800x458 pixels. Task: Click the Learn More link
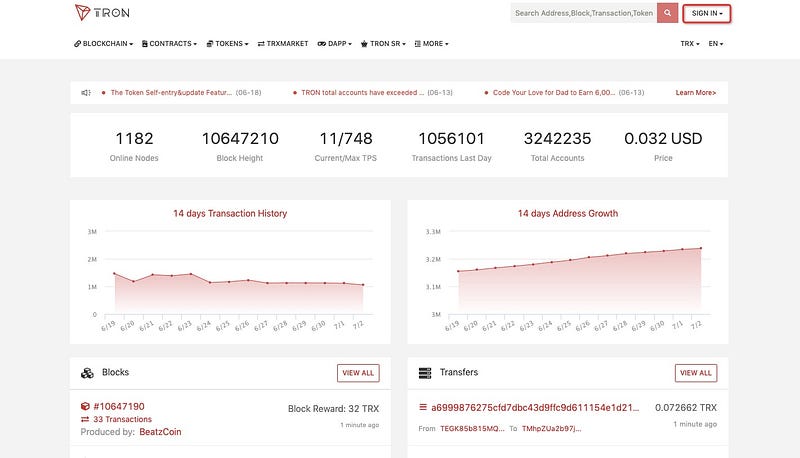pos(696,93)
